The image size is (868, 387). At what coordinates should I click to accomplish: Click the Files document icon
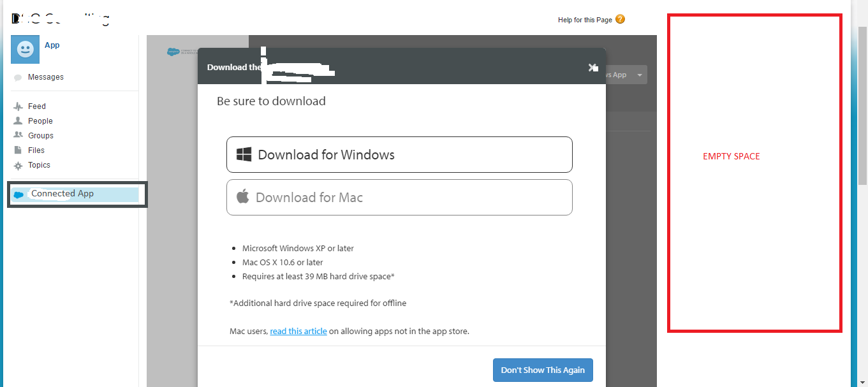click(18, 150)
